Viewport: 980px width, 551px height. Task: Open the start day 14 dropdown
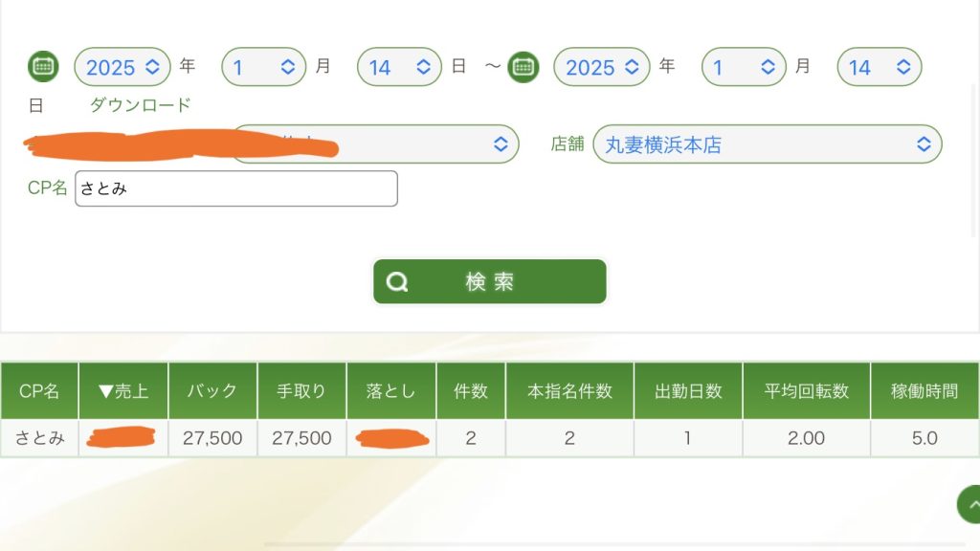(x=399, y=67)
